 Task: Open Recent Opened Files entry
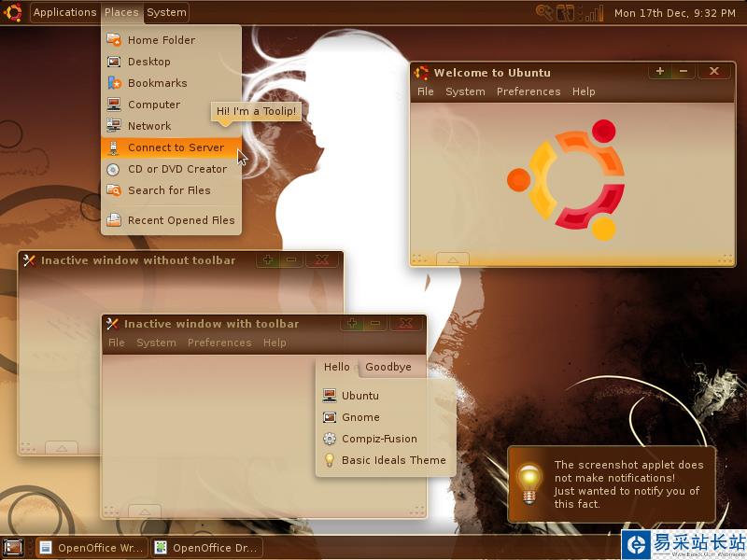click(171, 220)
